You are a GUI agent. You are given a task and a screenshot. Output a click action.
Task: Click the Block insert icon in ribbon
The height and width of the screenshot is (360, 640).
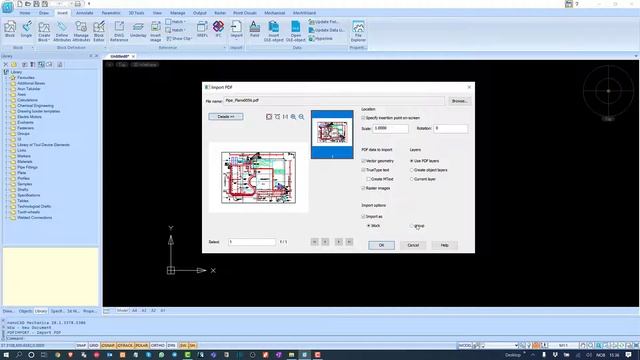point(10,29)
